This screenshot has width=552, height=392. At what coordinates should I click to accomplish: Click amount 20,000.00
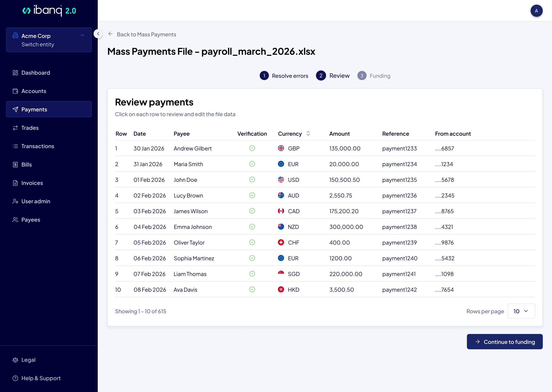point(344,164)
